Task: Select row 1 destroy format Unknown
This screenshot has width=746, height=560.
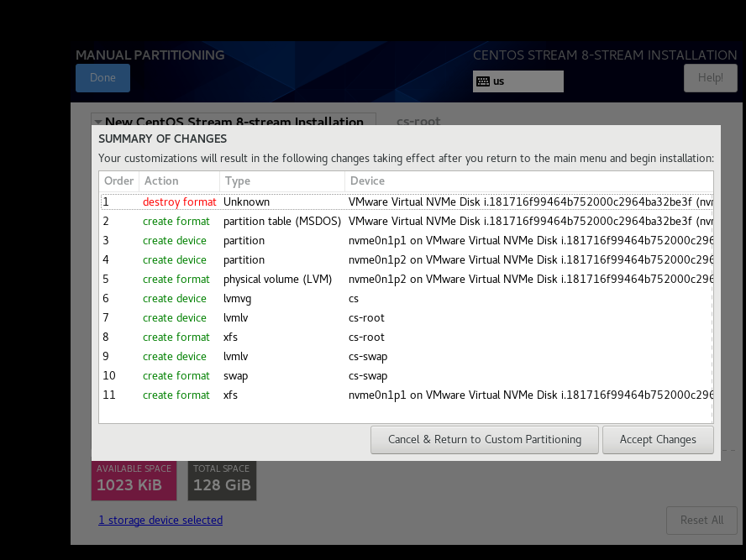Action: click(x=407, y=202)
